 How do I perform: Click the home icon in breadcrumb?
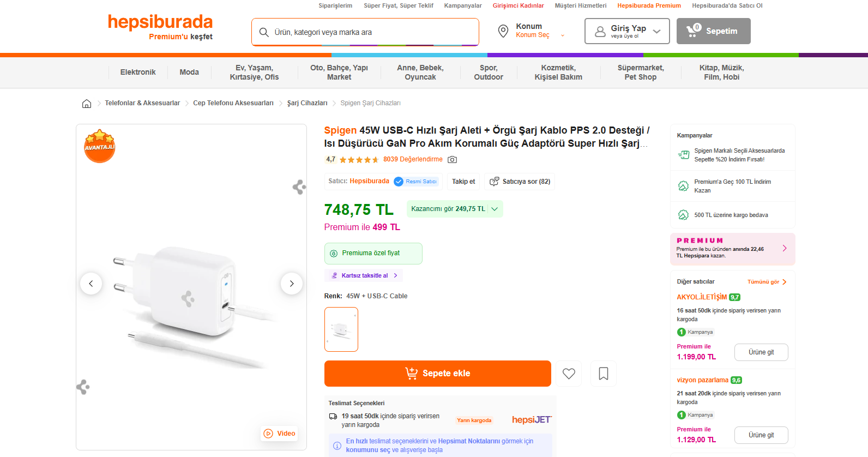[87, 104]
